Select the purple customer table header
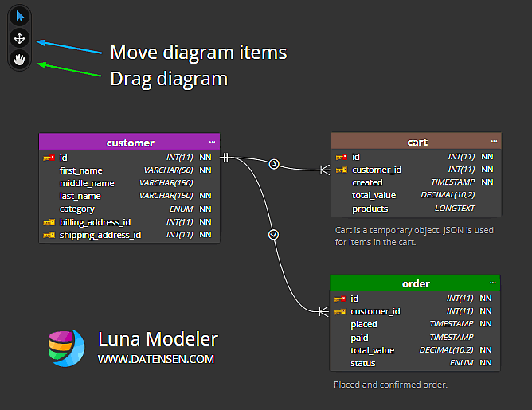 [130, 143]
